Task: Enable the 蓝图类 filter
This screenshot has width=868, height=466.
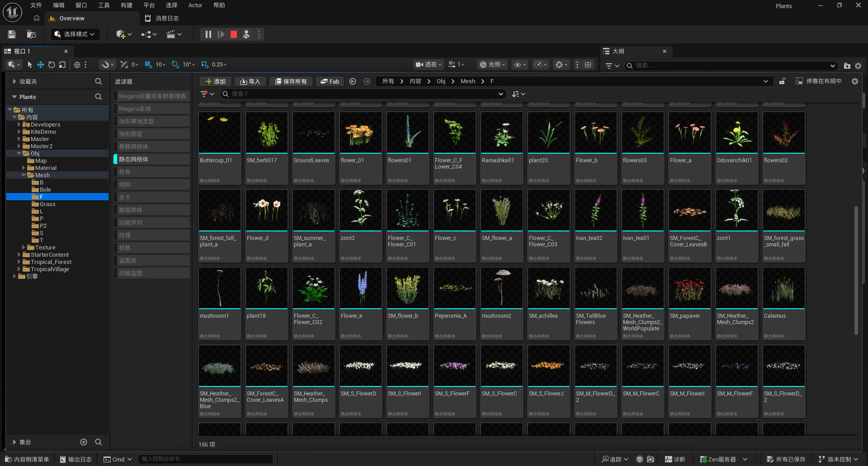Action: (151, 260)
